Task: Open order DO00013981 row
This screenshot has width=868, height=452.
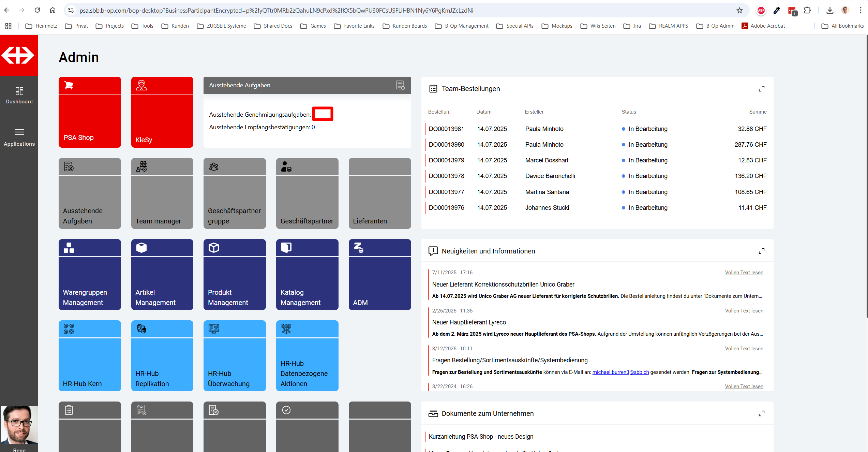Action: pyautogui.click(x=446, y=129)
